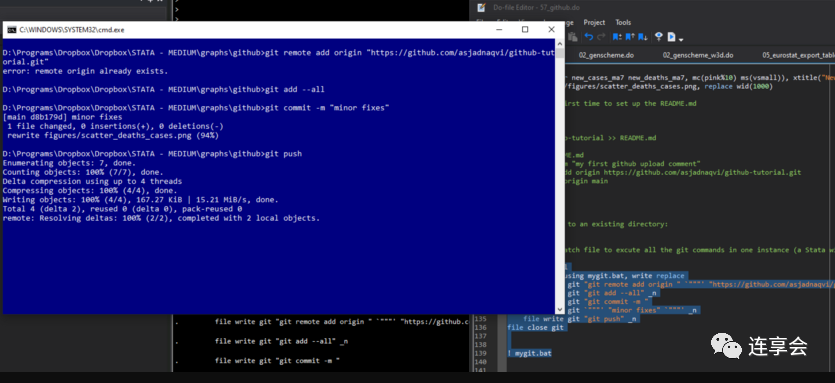Screen dimensions: 835x383
Task: Click 'Counting objects: 100% (7/7), done.' line
Action: (x=83, y=173)
